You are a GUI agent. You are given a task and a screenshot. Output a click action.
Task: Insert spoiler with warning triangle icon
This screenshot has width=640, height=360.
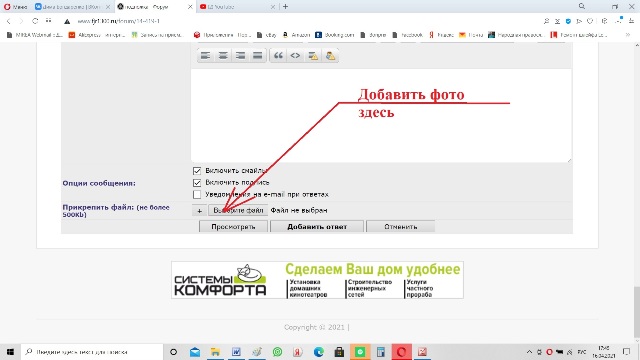pos(313,56)
